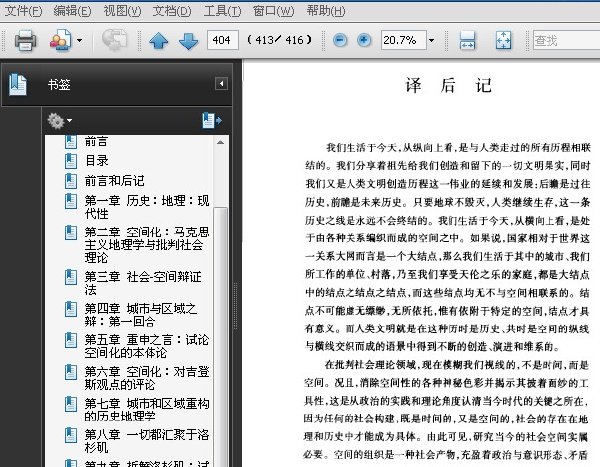Open the collaborate/share users icon
Screen dimensions: 600x467
tap(60, 40)
